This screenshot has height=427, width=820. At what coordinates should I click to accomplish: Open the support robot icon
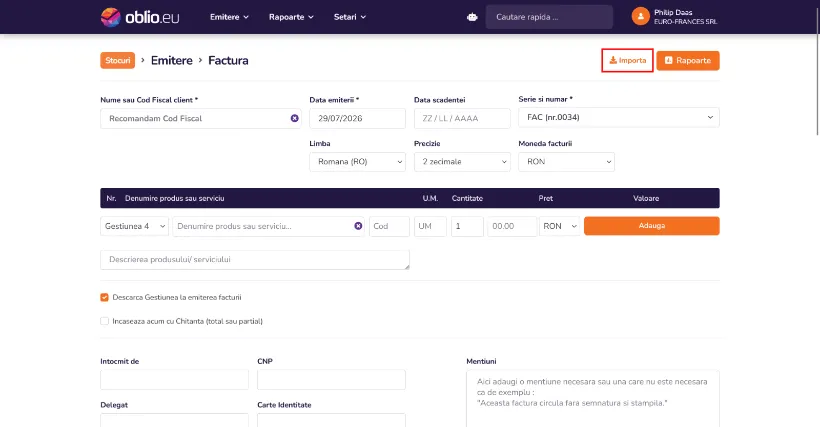click(x=472, y=17)
